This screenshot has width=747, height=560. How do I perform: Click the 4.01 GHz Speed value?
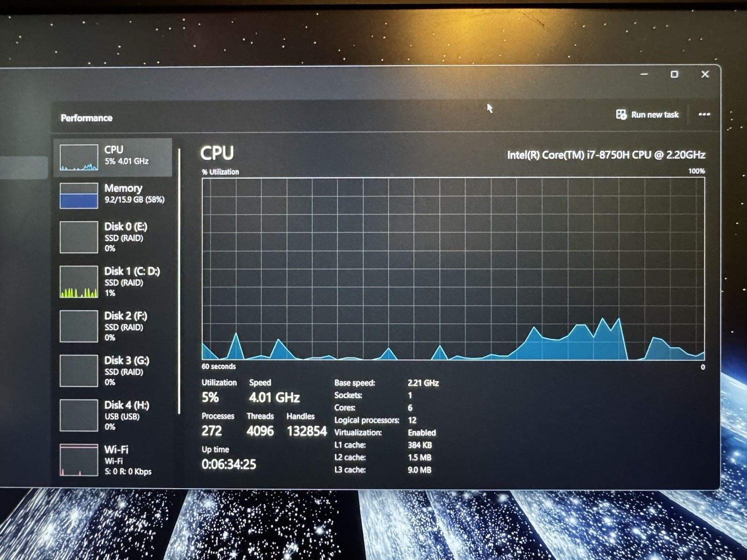274,398
